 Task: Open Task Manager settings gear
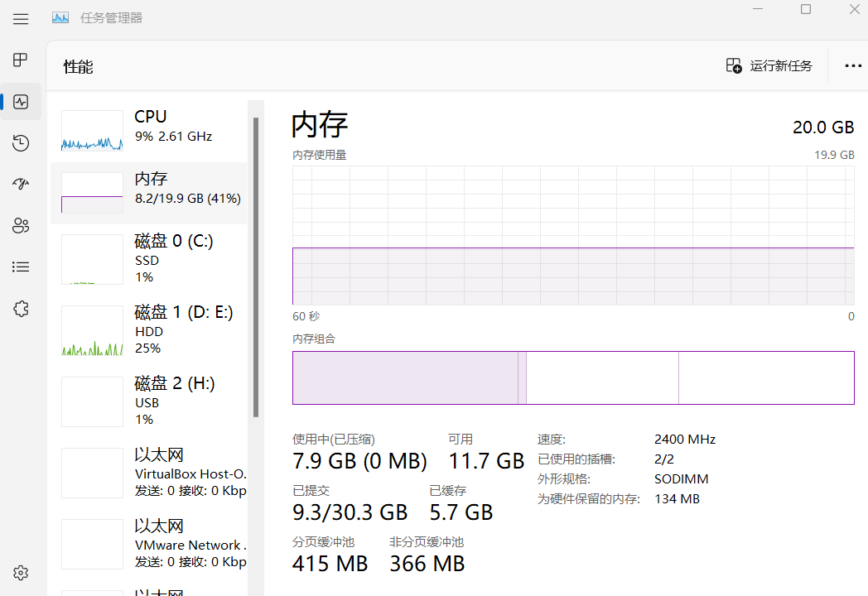pyautogui.click(x=21, y=573)
